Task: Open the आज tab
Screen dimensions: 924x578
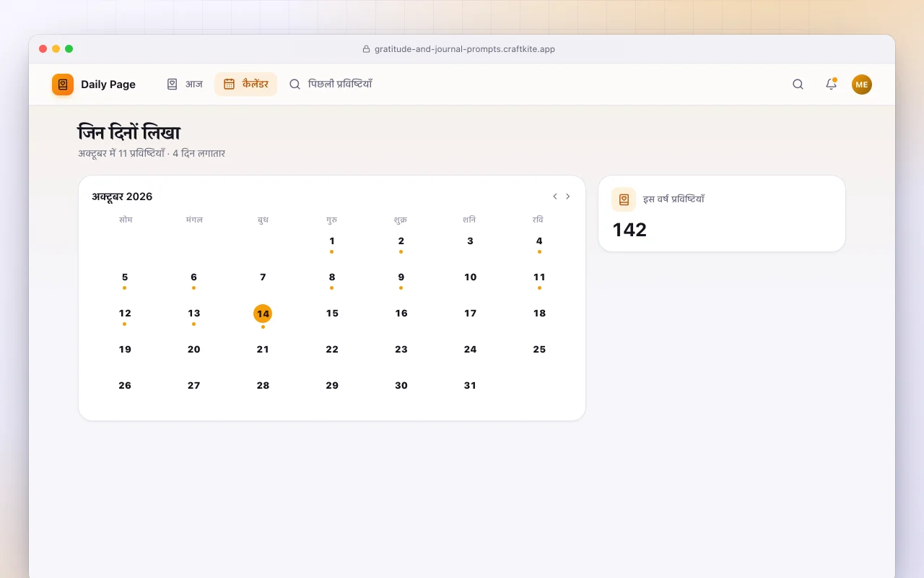Action: [185, 85]
